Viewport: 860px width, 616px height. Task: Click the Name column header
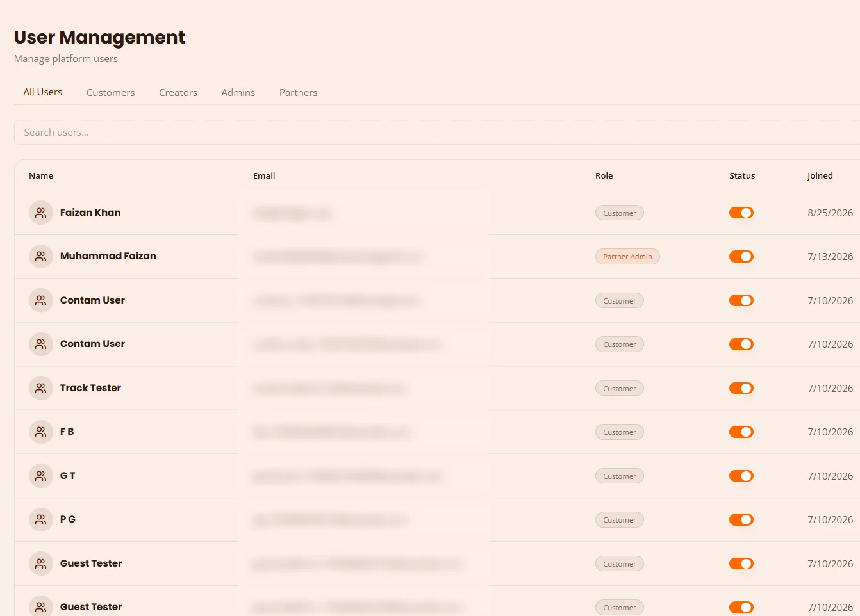coord(41,176)
